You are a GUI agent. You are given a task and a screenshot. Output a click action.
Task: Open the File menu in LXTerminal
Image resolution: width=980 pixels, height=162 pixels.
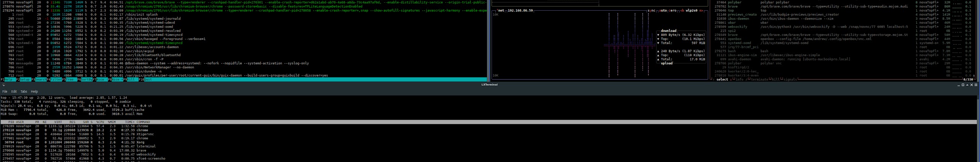[5, 92]
